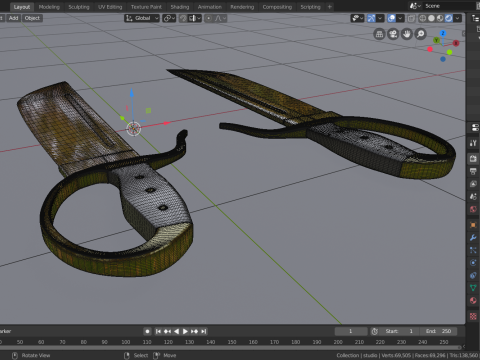Switch to the Rendering workspace tab
The width and height of the screenshot is (480, 360).
pos(242,7)
